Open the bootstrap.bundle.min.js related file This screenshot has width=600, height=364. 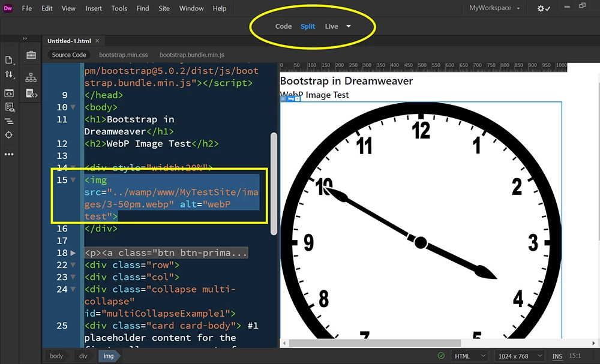pos(192,55)
